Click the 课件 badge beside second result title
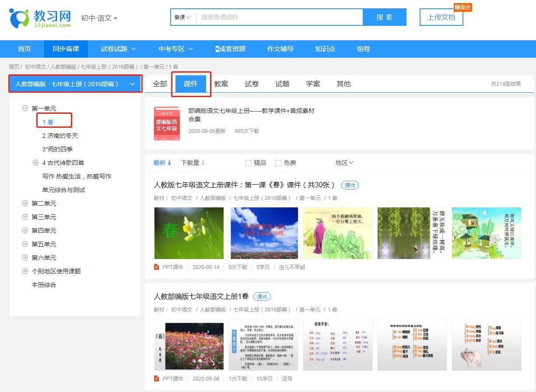The height and width of the screenshot is (392, 536). pyautogui.click(x=263, y=296)
